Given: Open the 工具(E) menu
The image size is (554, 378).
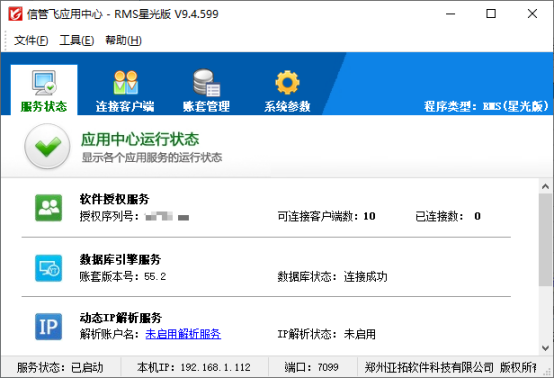Looking at the screenshot, I should coord(77,40).
